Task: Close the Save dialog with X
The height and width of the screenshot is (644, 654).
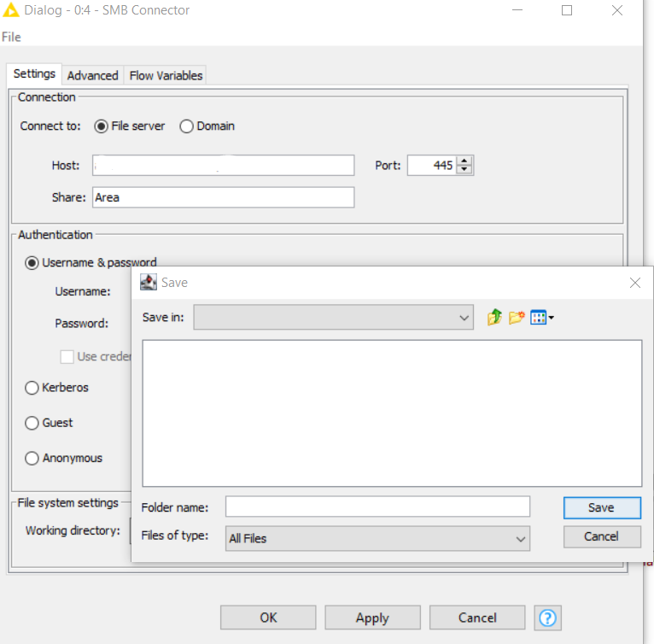Action: [x=634, y=283]
